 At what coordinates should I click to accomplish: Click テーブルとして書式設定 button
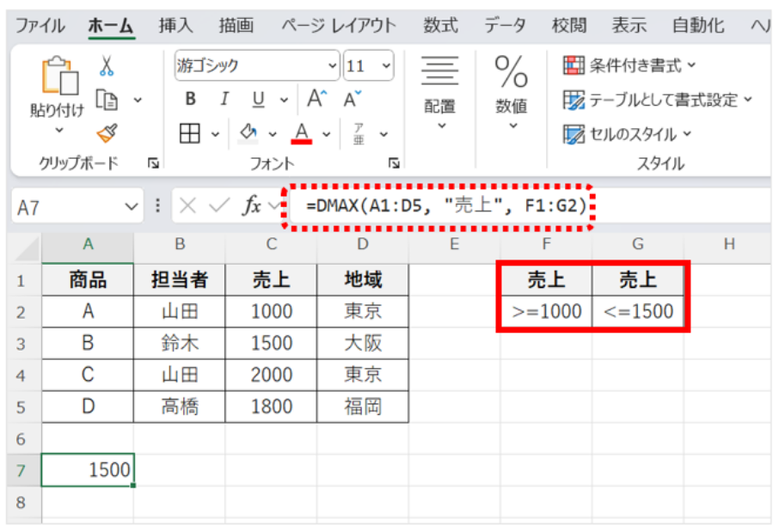[658, 100]
